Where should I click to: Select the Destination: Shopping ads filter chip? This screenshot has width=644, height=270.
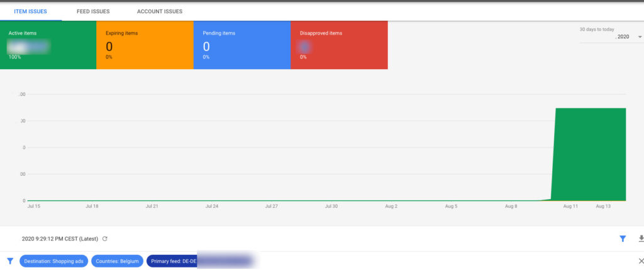pyautogui.click(x=53, y=261)
